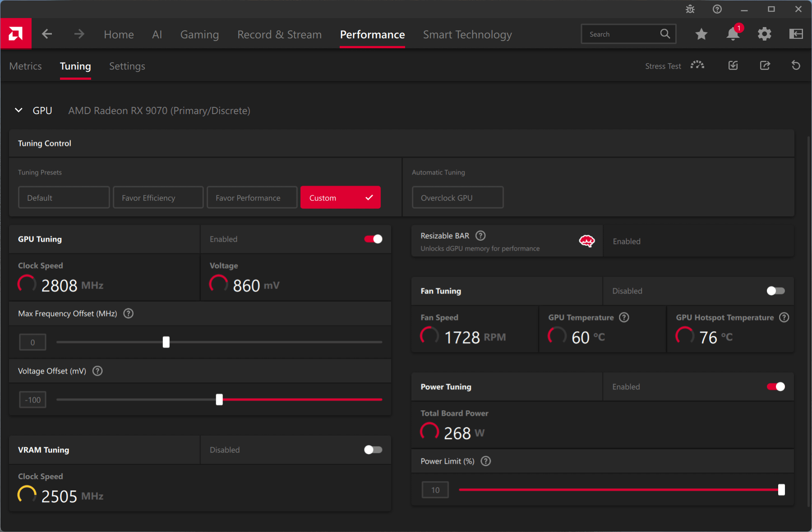The height and width of the screenshot is (532, 812).
Task: Go forward with the forward arrow
Action: tap(79, 34)
